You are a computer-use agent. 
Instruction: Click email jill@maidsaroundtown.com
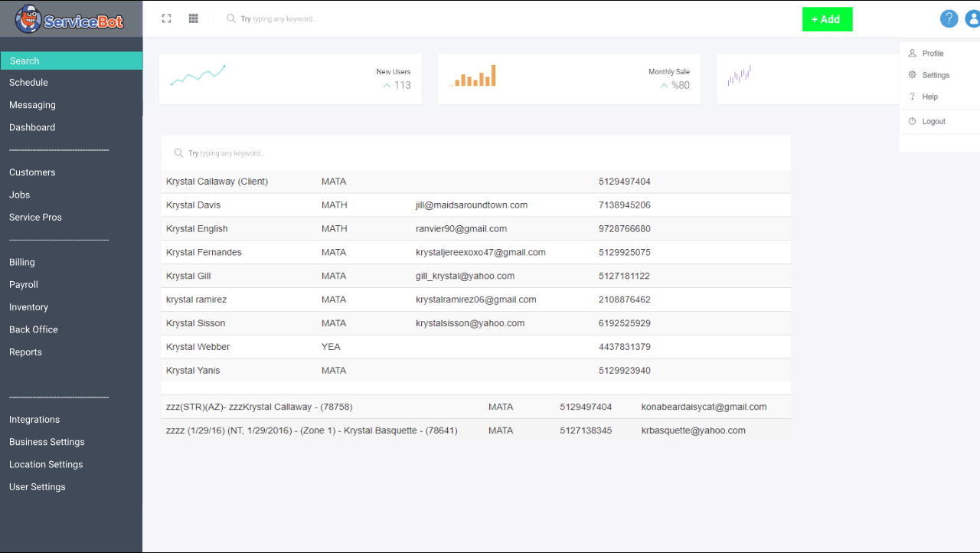click(472, 205)
